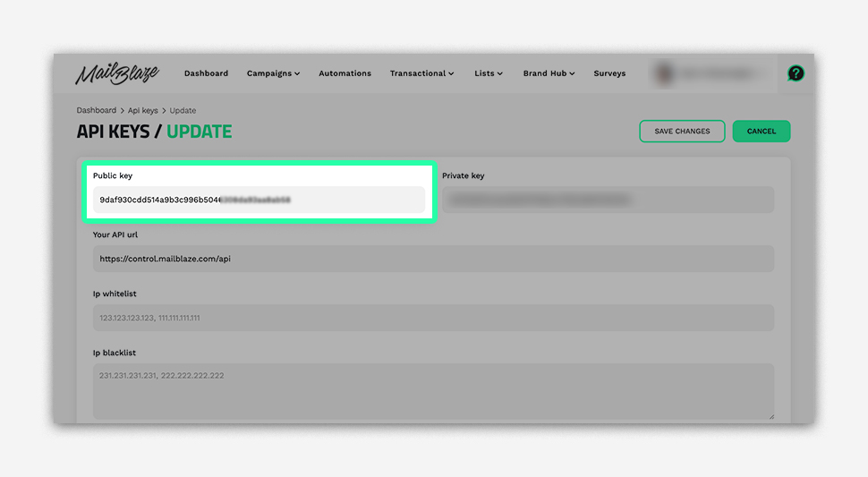Screen dimensions: 868x477
Task: Focus the Ip whitelist input
Action: pos(433,318)
